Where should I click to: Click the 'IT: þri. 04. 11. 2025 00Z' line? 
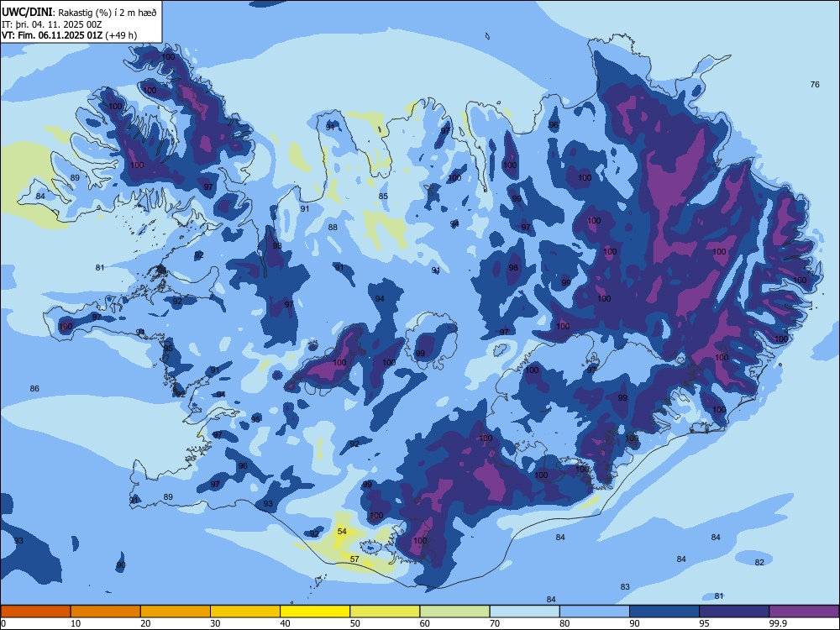point(52,24)
